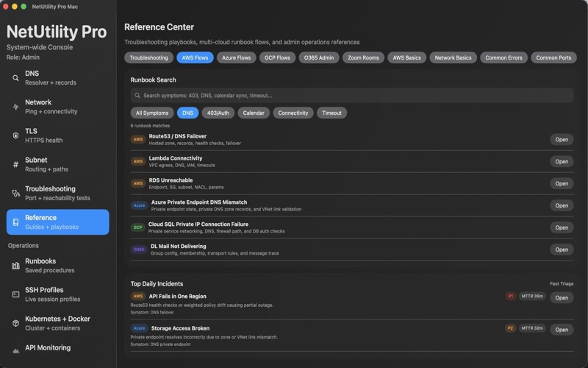Open the DL Mail Not Delivering runbook
The image size is (588, 368).
[562, 250]
